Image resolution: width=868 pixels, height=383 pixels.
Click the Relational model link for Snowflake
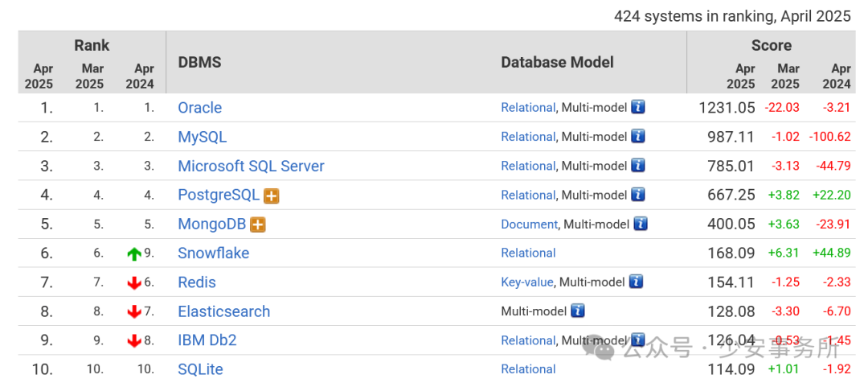click(528, 253)
